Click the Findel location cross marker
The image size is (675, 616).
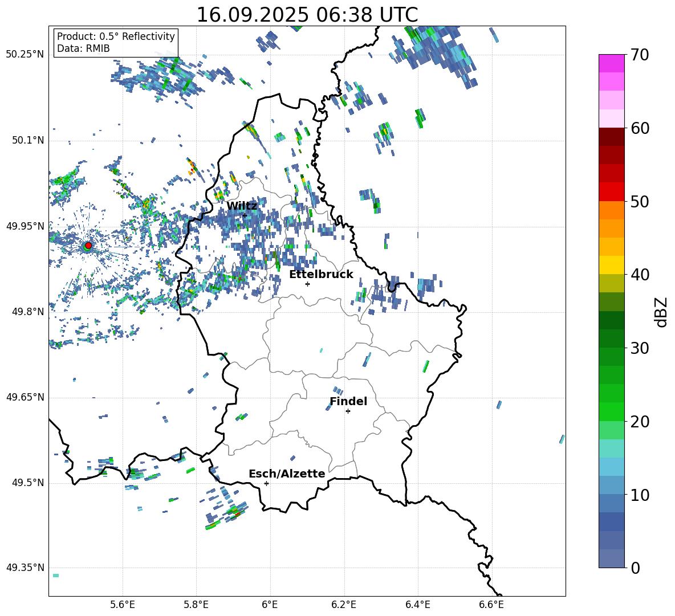348,411
